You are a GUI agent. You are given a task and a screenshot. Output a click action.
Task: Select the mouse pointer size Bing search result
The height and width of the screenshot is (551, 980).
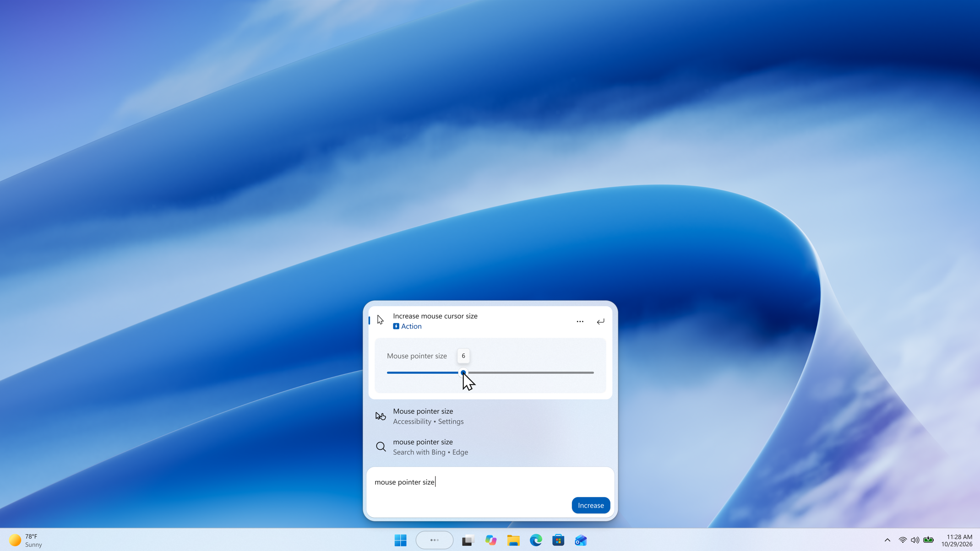[490, 447]
